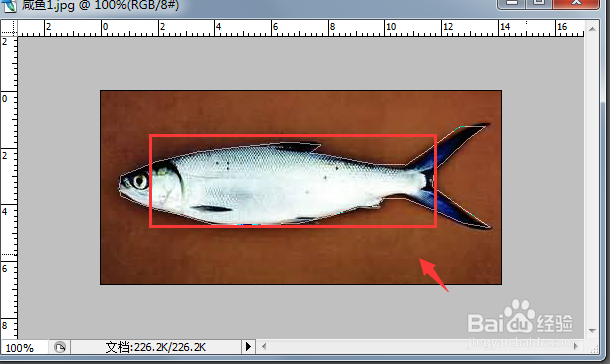Click the 文档:226.2K/226.2K status text
This screenshot has width=610, height=364.
coord(156,347)
